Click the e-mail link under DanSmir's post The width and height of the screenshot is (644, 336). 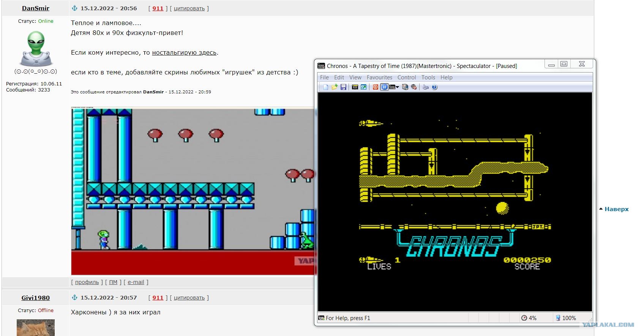tap(136, 282)
